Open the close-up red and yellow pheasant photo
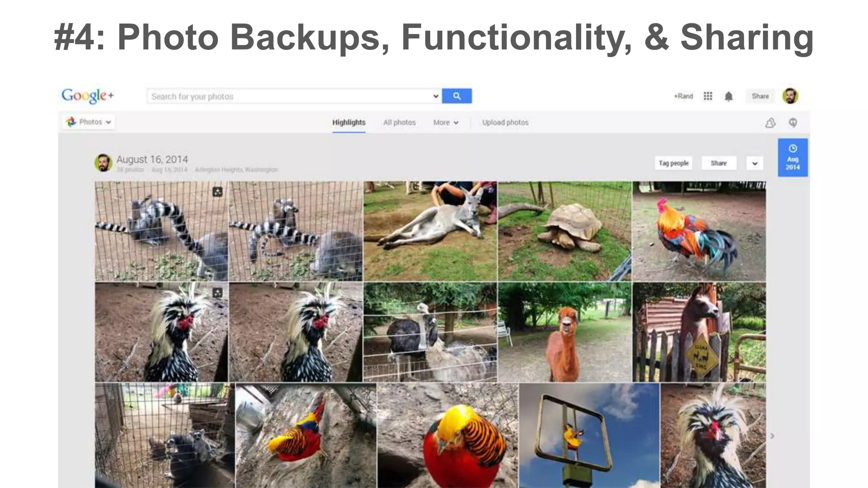 pos(448,435)
